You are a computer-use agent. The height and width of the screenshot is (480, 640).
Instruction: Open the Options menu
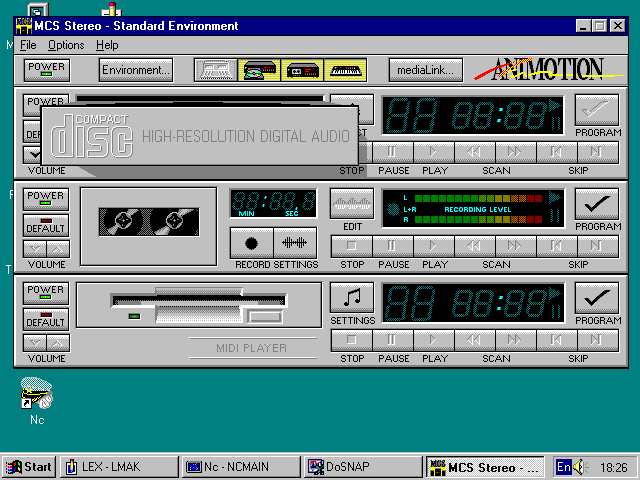point(66,45)
